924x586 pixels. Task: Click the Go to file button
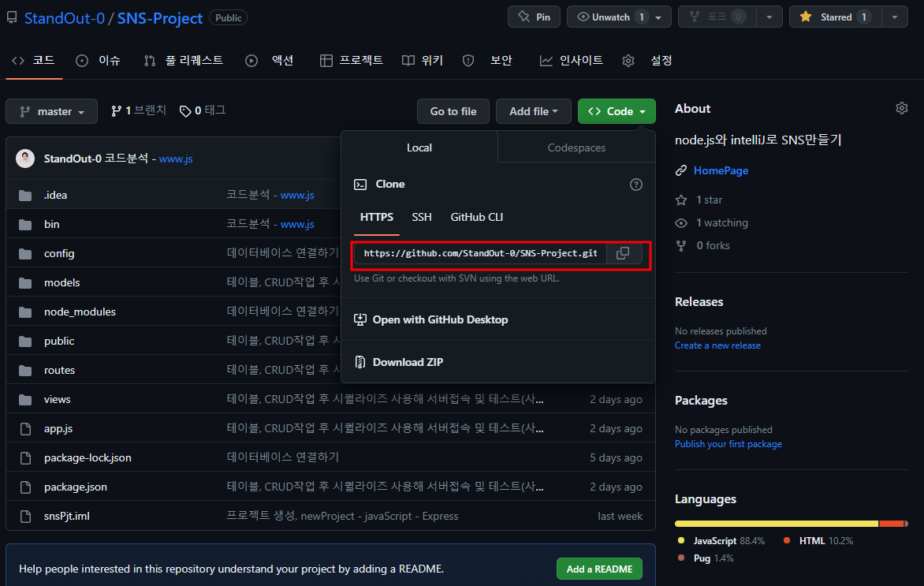pos(453,111)
